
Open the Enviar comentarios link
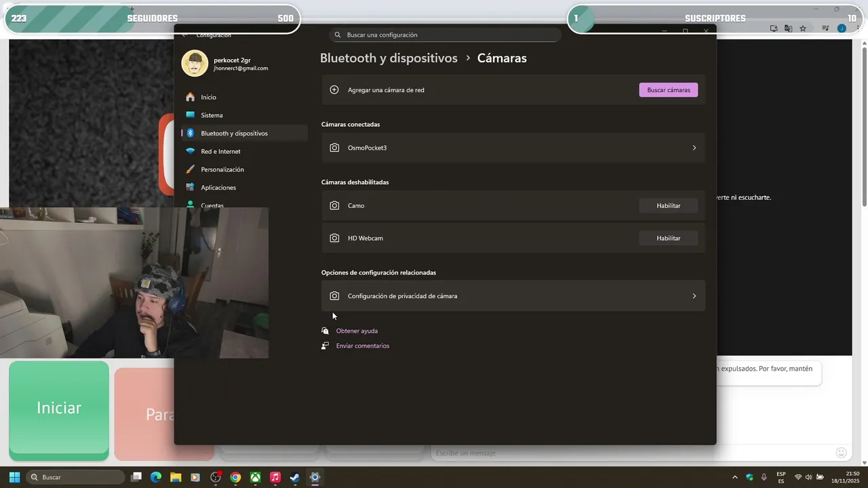363,346
